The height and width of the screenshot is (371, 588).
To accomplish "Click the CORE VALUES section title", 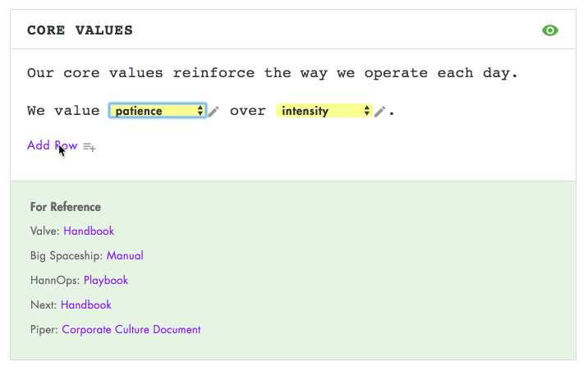I will point(80,30).
